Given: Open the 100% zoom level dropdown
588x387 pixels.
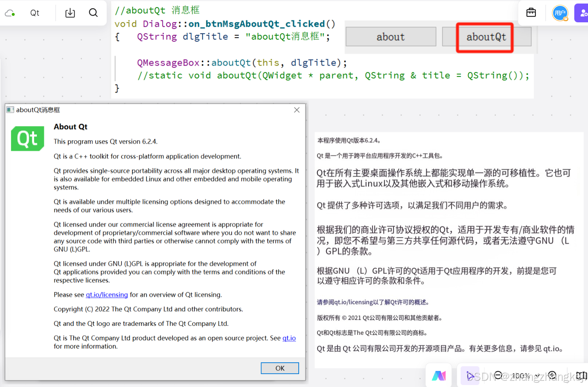Looking at the screenshot, I should [525, 376].
